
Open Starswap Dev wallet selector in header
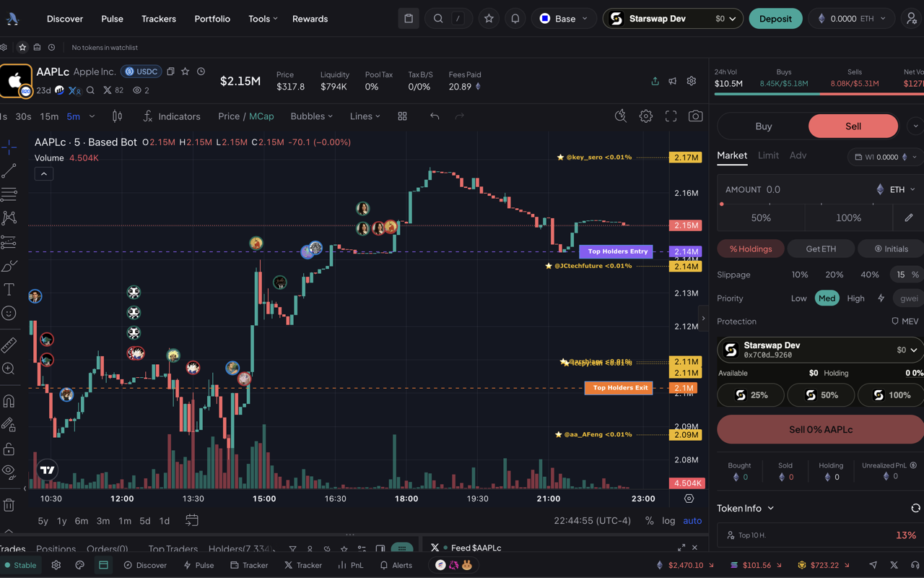[x=673, y=19]
